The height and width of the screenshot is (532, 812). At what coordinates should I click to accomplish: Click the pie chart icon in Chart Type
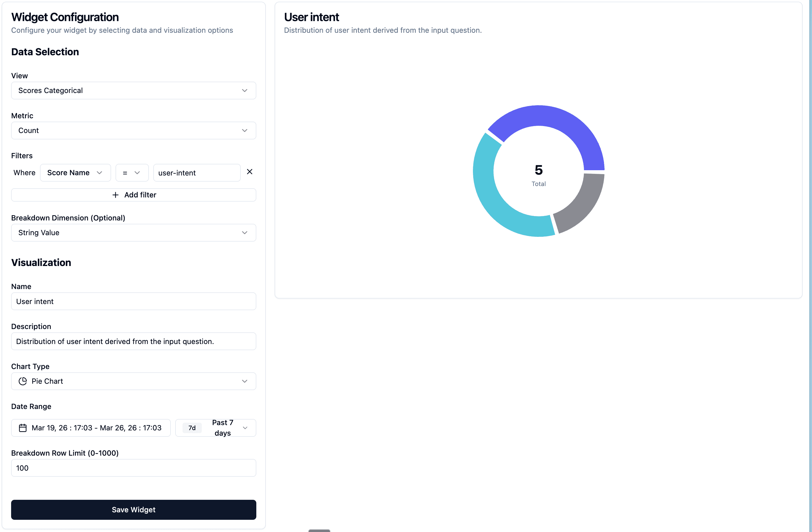[22, 381]
